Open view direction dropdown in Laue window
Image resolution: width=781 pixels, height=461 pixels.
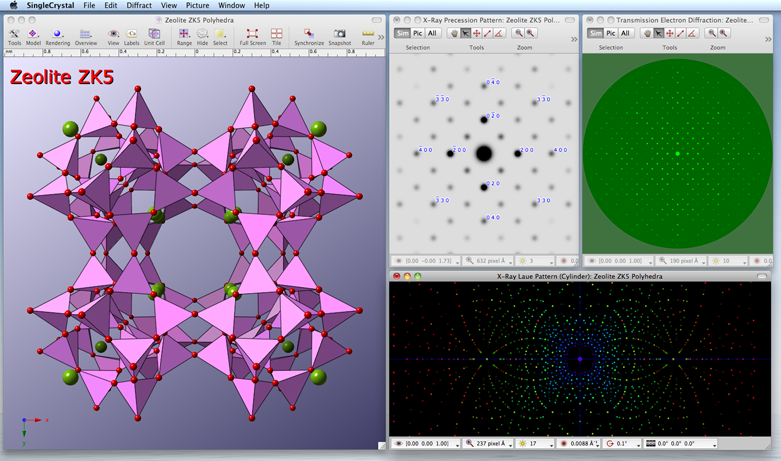(426, 443)
